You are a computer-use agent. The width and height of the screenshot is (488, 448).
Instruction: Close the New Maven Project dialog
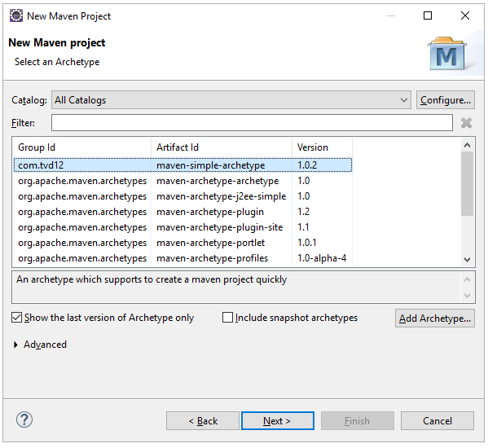coord(465,15)
